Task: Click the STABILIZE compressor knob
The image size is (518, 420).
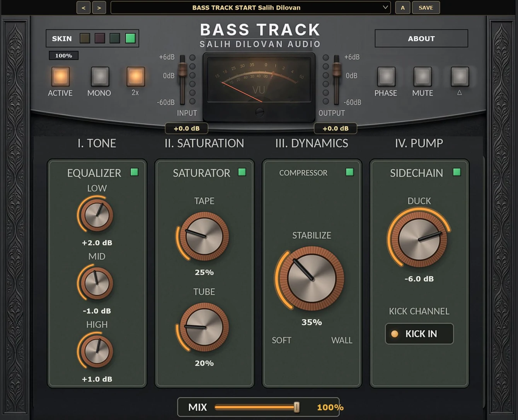Action: coord(312,278)
